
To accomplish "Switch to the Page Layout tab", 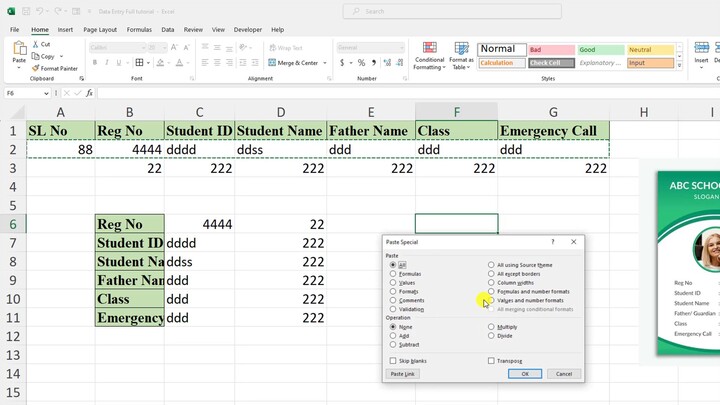I will pyautogui.click(x=100, y=29).
